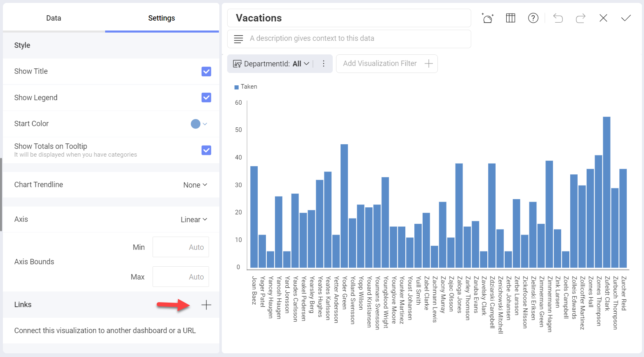Open the Axis Linear dropdown
The width and height of the screenshot is (644, 357).
pyautogui.click(x=194, y=220)
